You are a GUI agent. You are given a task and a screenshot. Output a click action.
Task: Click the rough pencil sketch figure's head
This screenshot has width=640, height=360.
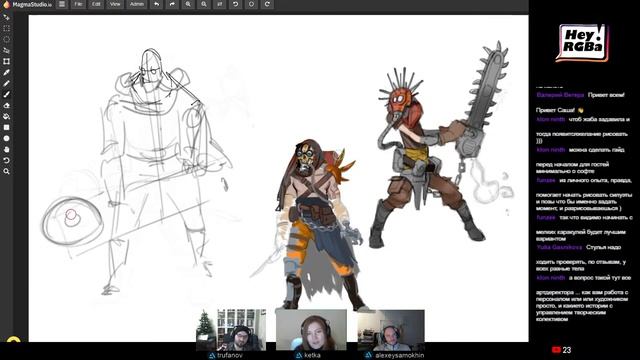tap(151, 69)
